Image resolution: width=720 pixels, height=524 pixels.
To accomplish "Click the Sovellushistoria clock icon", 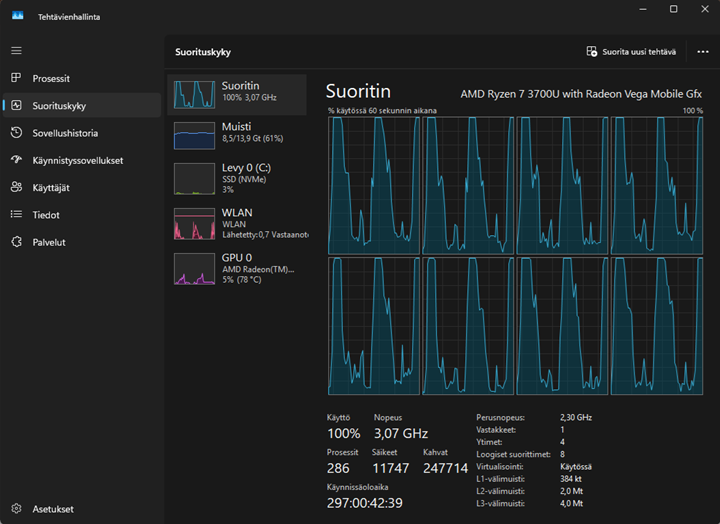I will click(x=16, y=133).
